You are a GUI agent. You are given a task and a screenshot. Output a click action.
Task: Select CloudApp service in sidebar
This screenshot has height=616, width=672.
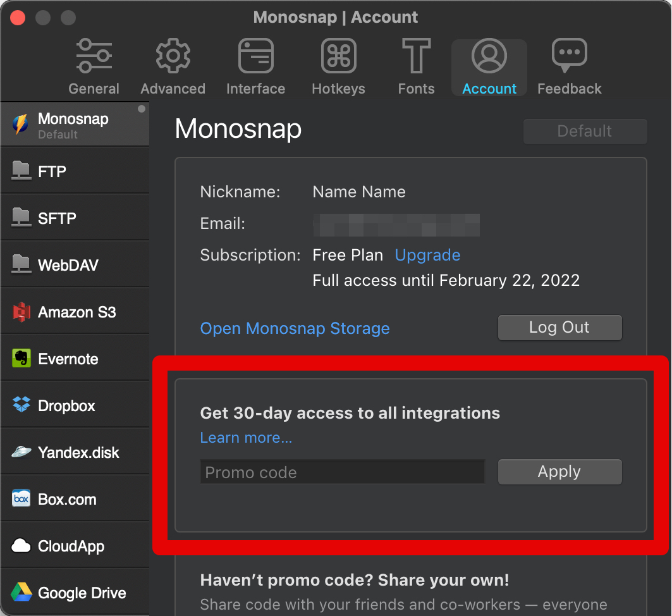coord(75,546)
